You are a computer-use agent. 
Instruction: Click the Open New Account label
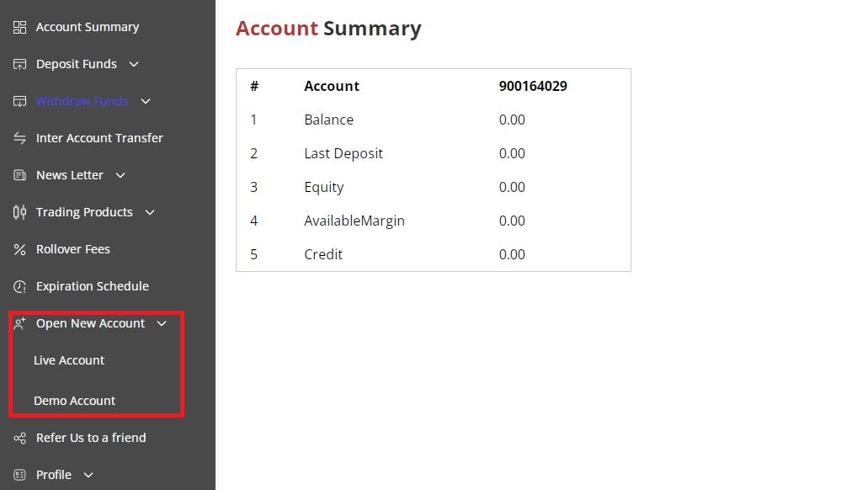coord(90,323)
